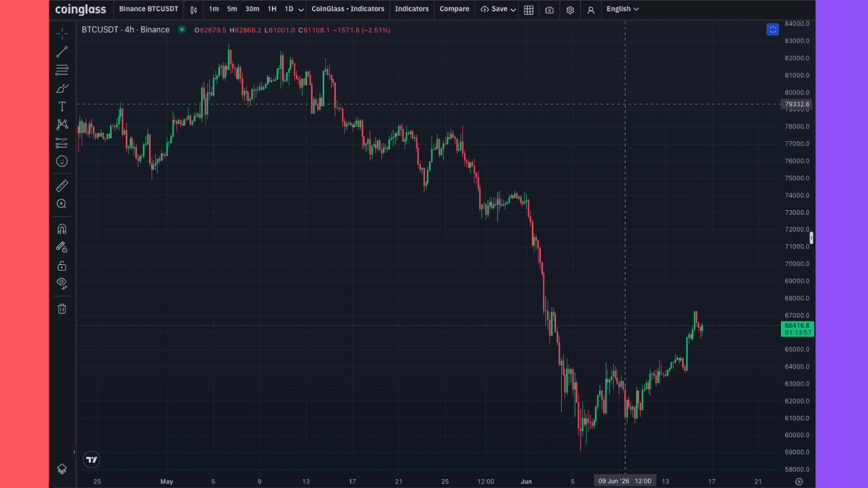Viewport: 868px width, 488px height.
Task: Select the crosshair cursor tool
Action: coord(62,33)
